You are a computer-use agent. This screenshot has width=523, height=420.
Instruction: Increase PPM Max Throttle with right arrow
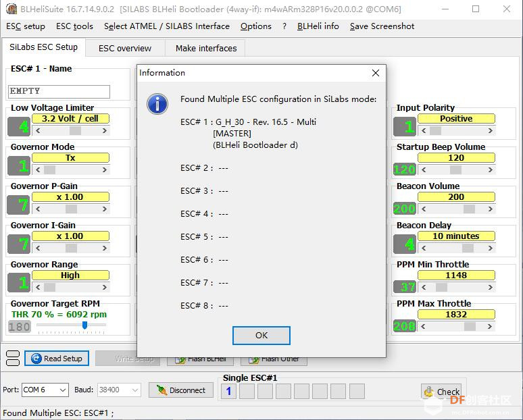(490, 326)
